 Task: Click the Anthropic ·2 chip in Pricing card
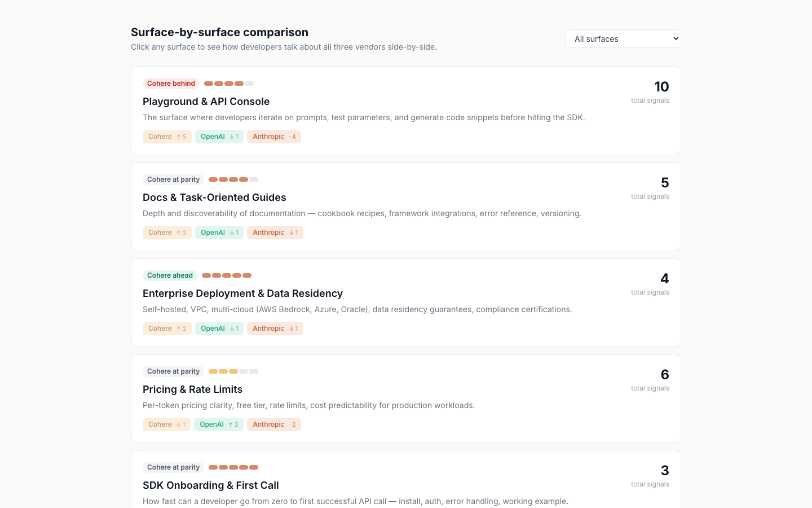coord(274,424)
